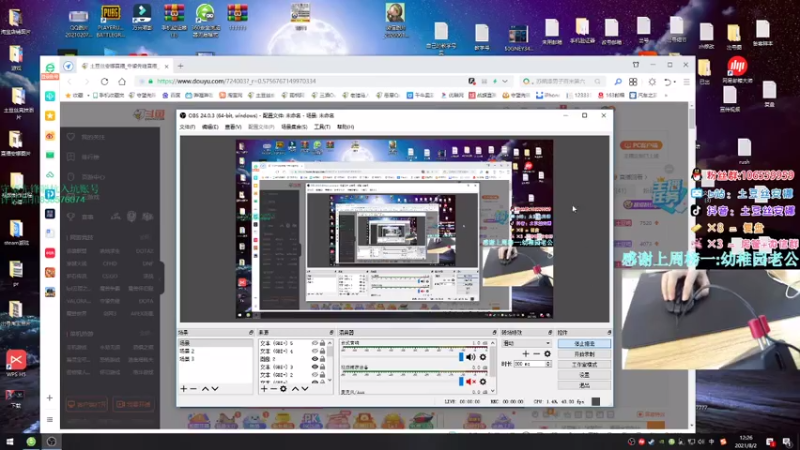Open the OBS 帮助(H) menu

coord(345,127)
